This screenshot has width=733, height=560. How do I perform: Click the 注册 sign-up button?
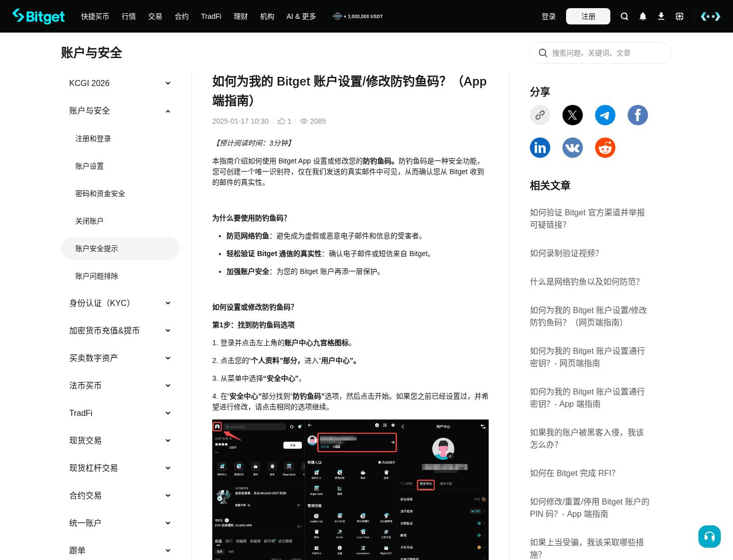(x=588, y=16)
